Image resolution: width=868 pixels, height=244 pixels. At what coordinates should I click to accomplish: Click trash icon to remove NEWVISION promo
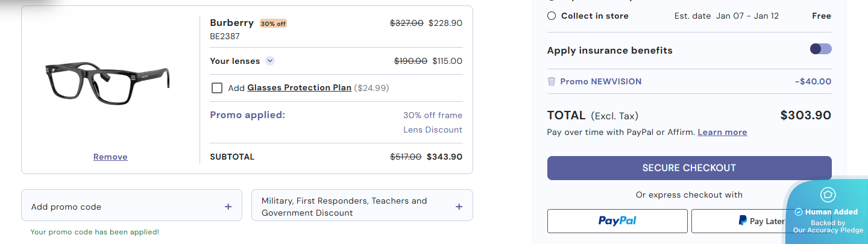point(552,81)
